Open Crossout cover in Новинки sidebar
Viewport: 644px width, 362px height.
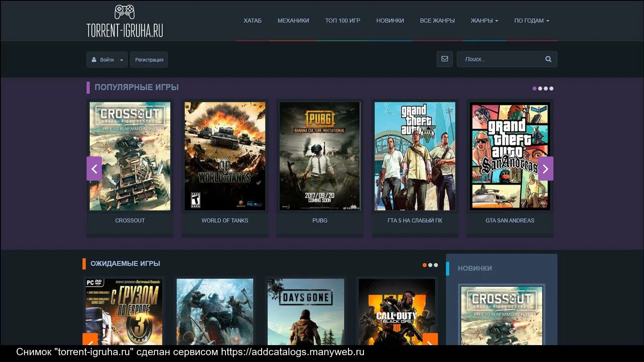point(502,316)
